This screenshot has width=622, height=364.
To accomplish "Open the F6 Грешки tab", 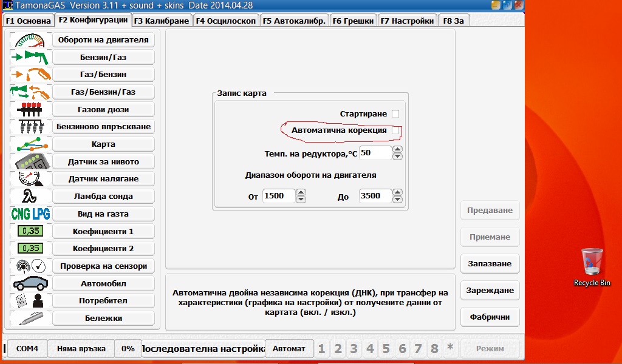I will [354, 21].
